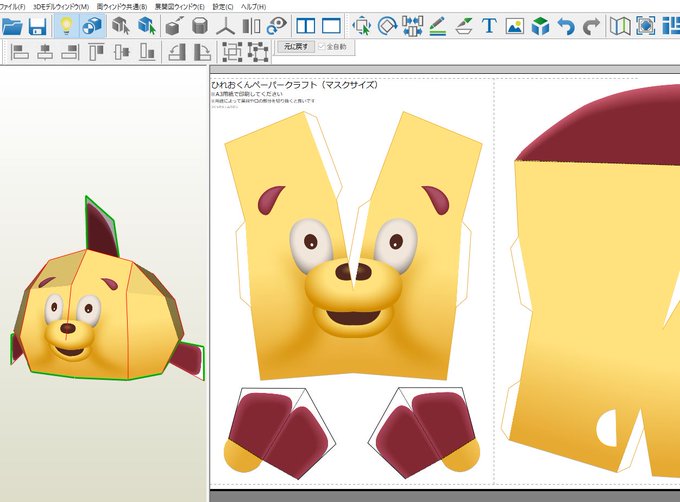Click the three-axis orientation icon
The image size is (680, 502).
[x=226, y=26]
